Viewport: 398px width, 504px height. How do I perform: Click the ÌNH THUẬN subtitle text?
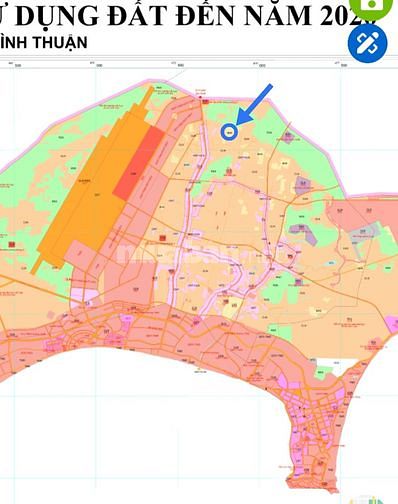44,43
